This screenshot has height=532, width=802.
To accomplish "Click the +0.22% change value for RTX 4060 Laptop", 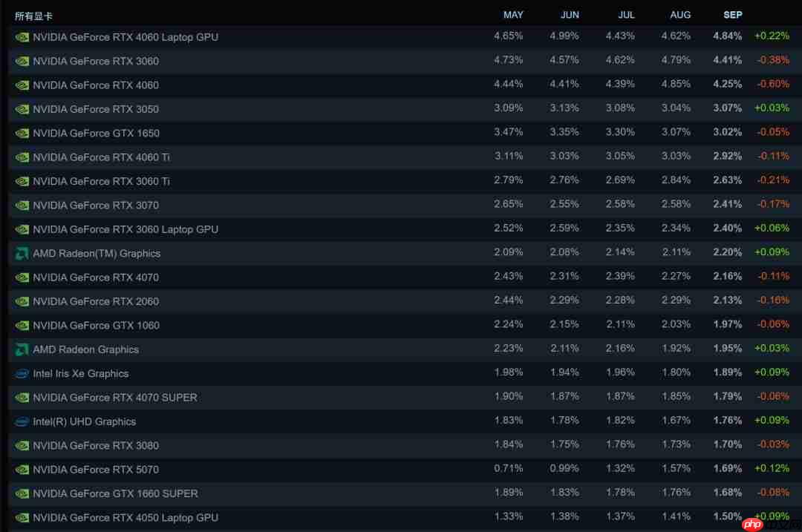I will point(772,35).
